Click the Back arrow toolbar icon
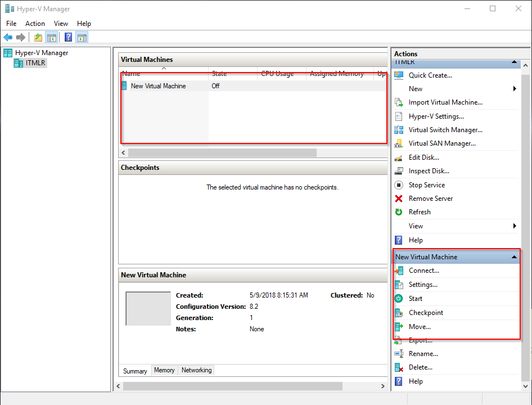The width and height of the screenshot is (532, 405). point(8,37)
